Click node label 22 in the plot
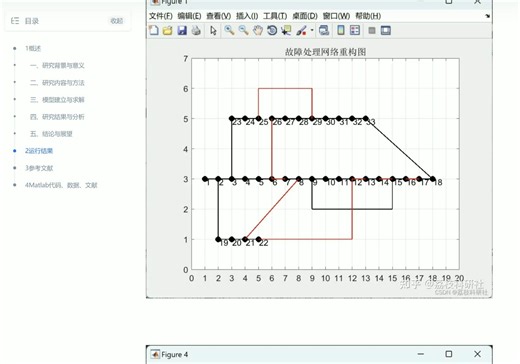 [x=264, y=243]
